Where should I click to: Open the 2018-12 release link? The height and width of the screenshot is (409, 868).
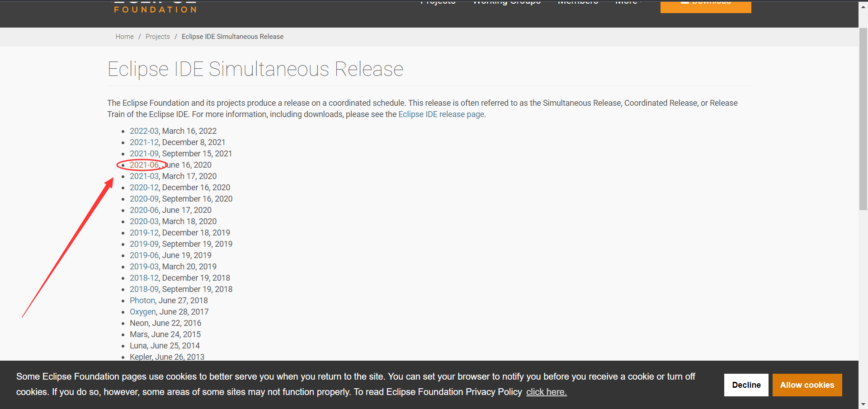[144, 278]
